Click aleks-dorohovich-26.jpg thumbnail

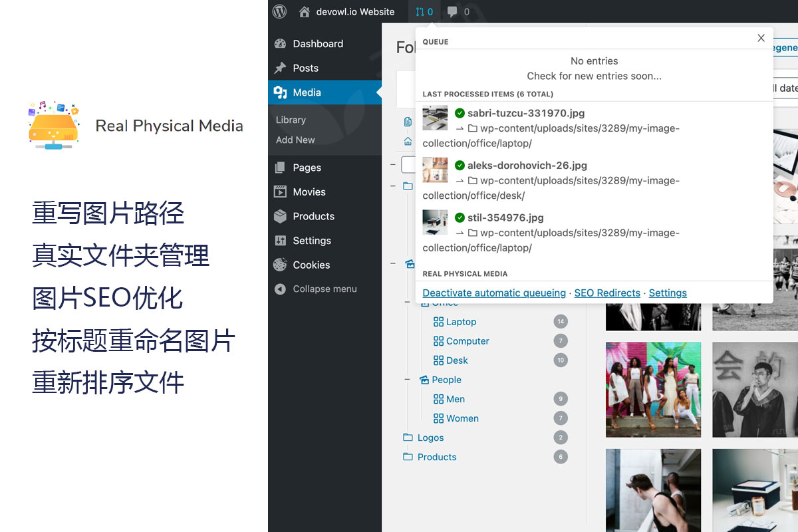(x=435, y=170)
